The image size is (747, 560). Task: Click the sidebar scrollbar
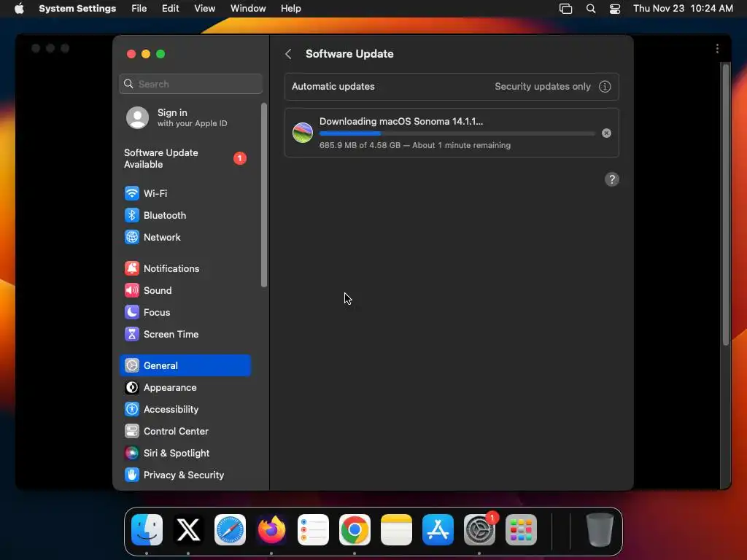click(264, 195)
